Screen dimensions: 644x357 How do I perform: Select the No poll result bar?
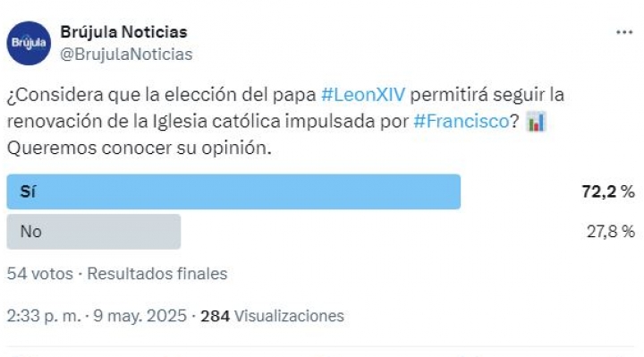[94, 232]
